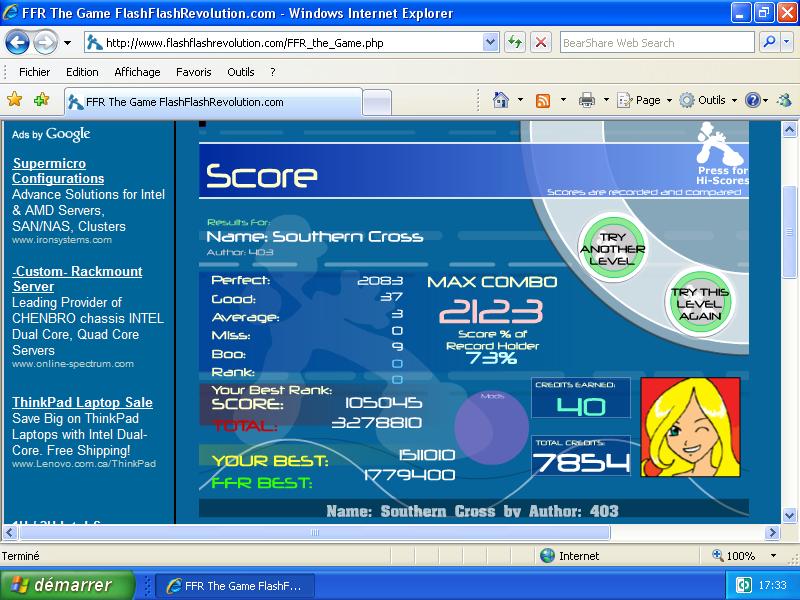Click the Try Another Level button

(612, 248)
